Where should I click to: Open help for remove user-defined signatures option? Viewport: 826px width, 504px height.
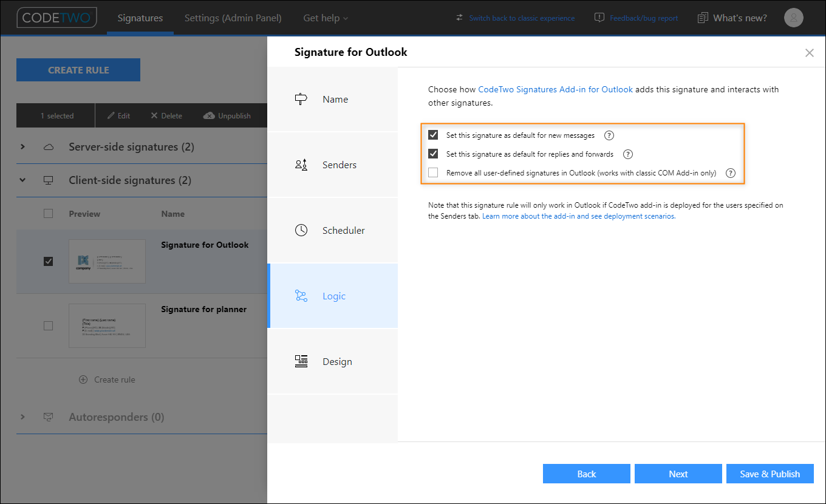pyautogui.click(x=731, y=173)
